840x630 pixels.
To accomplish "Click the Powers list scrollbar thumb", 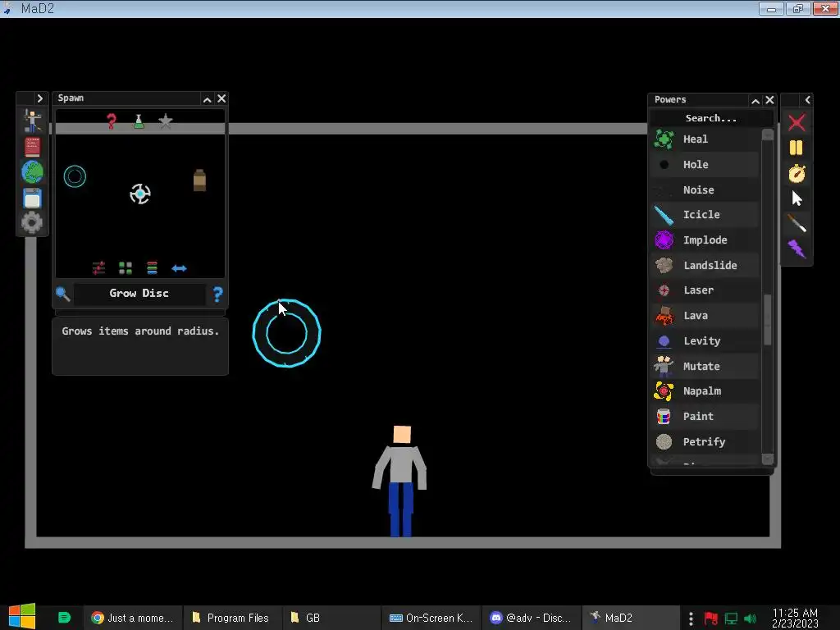I will click(768, 319).
